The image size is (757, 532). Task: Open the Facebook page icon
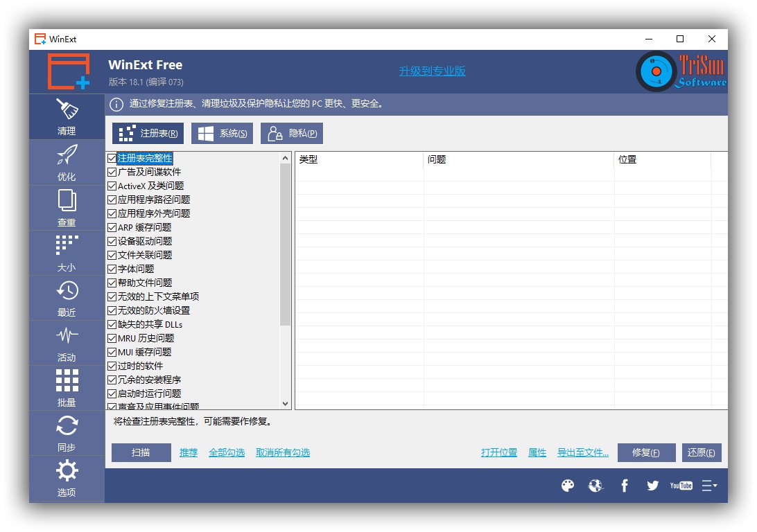(x=624, y=486)
